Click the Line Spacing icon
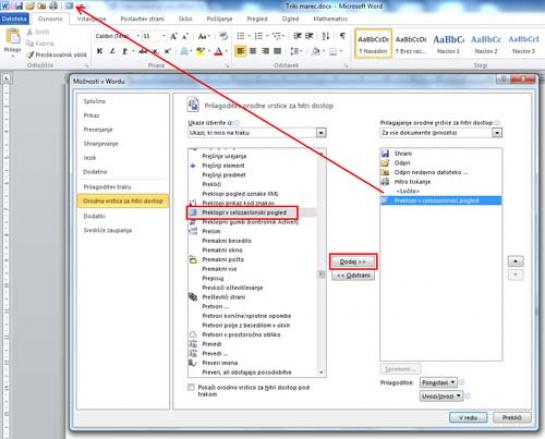Viewport: 545px width, 439px height. [295, 51]
